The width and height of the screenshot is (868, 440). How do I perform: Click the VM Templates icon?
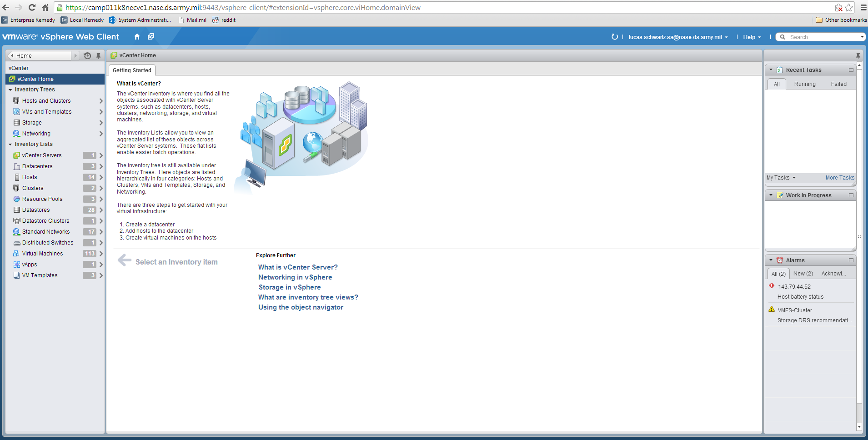(x=16, y=275)
